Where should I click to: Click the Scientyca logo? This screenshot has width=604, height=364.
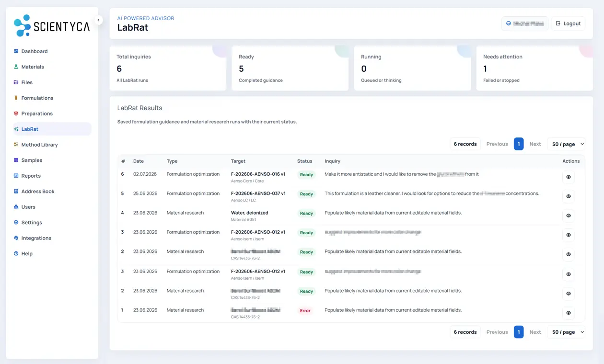(52, 26)
